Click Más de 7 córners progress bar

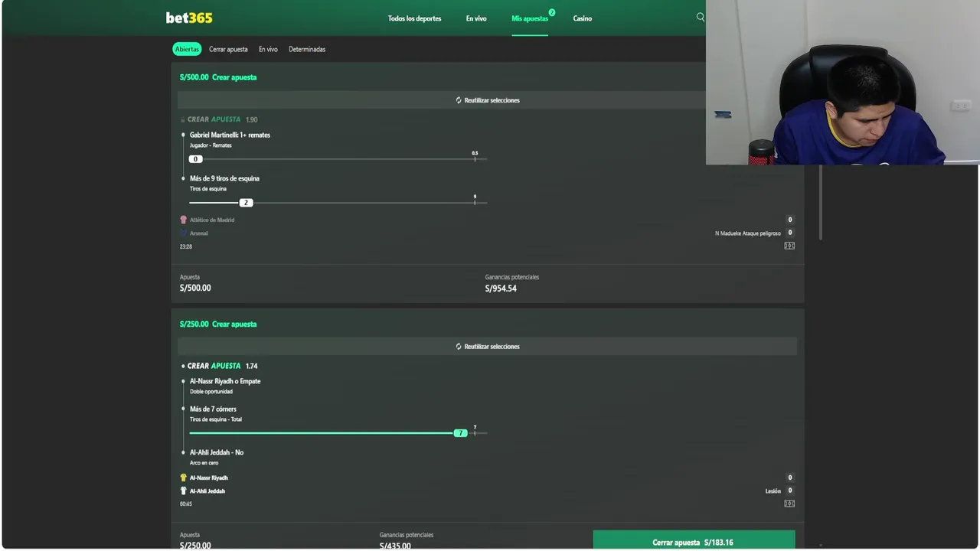[338, 433]
